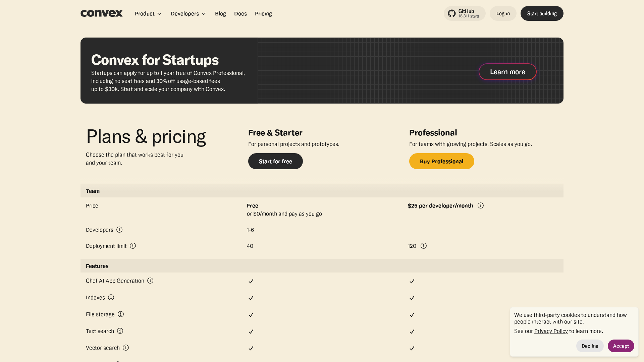Accept the cookie notice
The image size is (644, 362).
pos(621,346)
